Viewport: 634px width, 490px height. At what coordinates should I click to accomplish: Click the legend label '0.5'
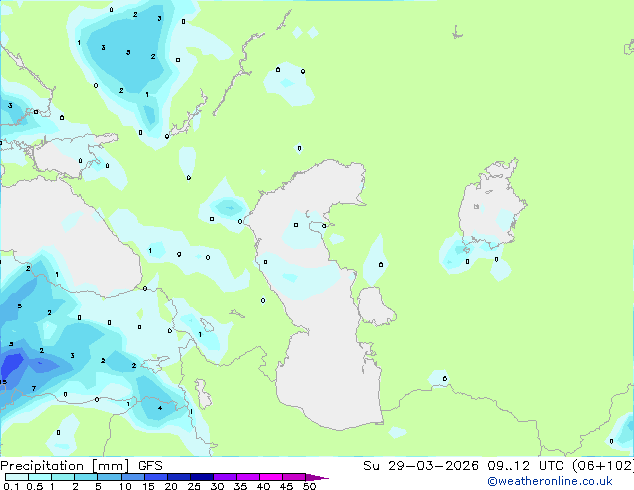coord(35,486)
